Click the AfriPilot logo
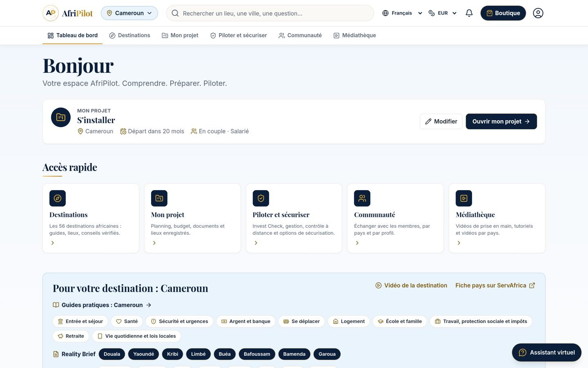The height and width of the screenshot is (368, 588). (x=68, y=13)
